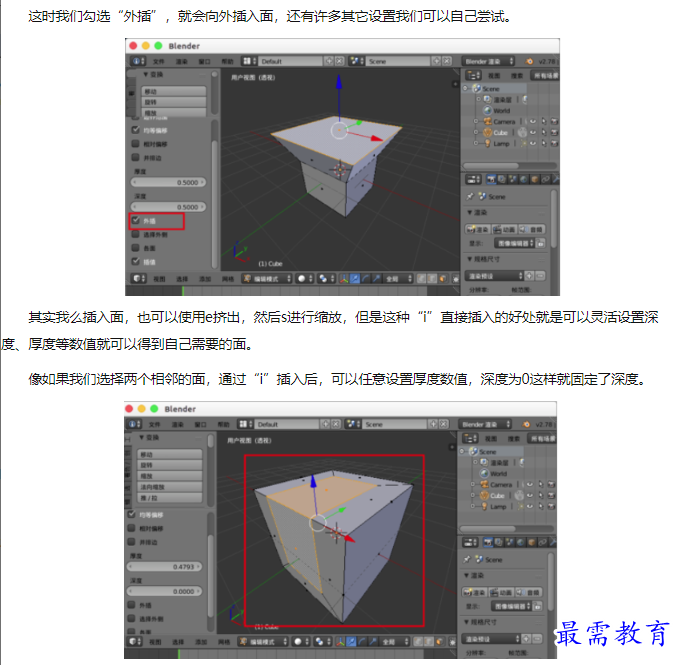Uncheck the 外插 checkbox in upper screenshot
The height and width of the screenshot is (665, 678).
(136, 221)
